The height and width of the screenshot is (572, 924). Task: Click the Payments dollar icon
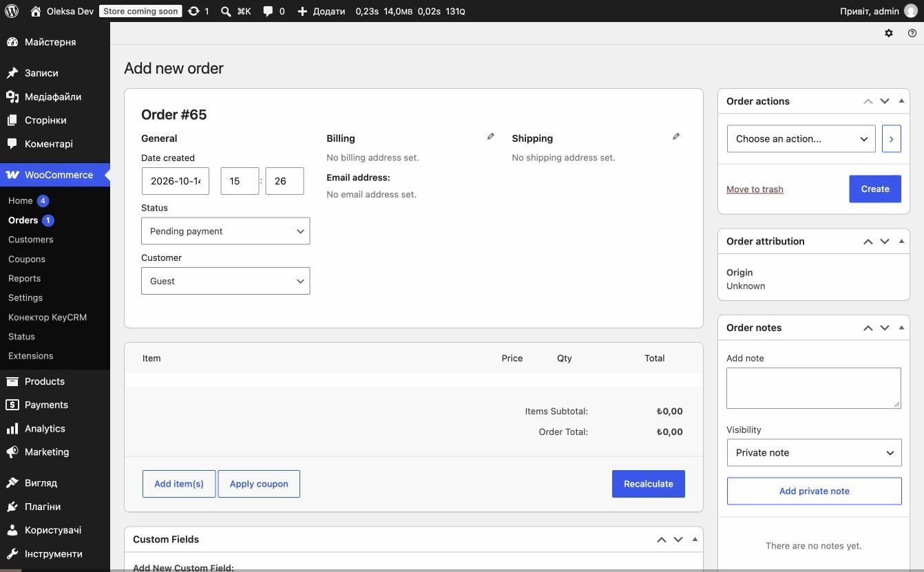pos(12,405)
